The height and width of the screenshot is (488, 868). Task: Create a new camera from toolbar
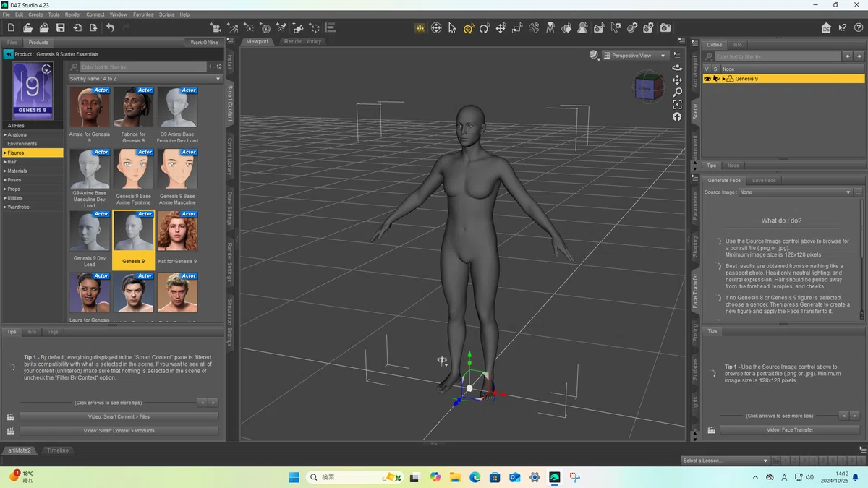pos(216,28)
